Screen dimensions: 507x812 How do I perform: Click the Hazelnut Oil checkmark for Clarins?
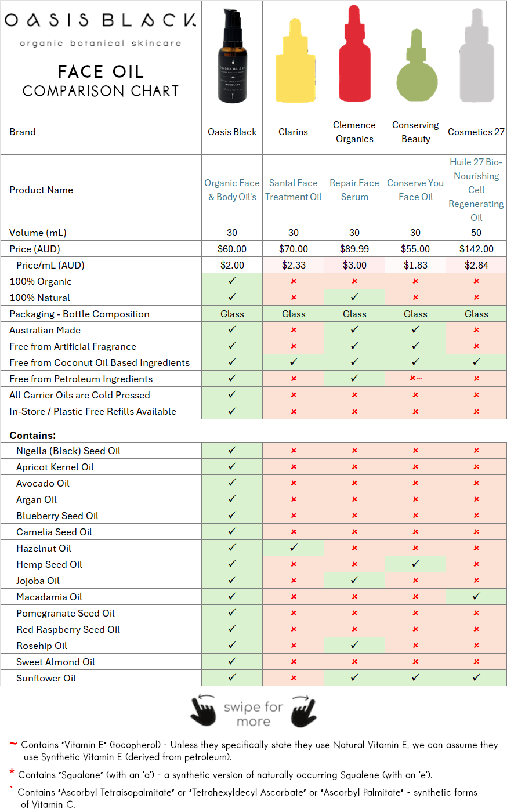294,548
